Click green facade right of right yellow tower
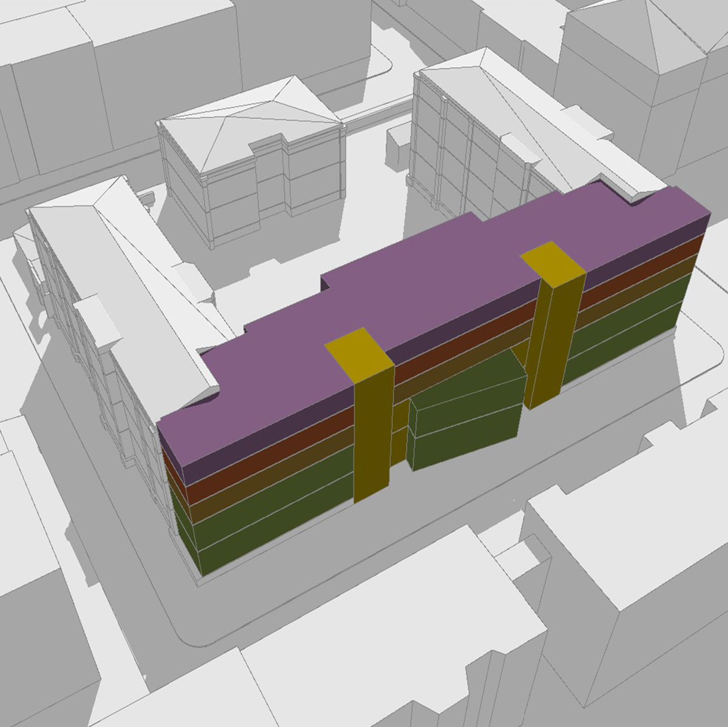This screenshot has width=728, height=727. tap(631, 327)
